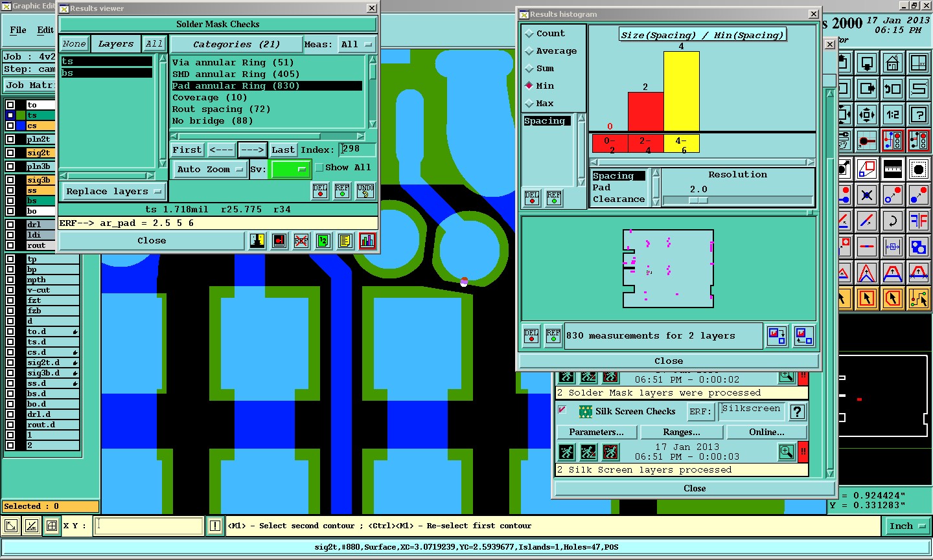Open the Auto Zoom dropdown

point(209,170)
